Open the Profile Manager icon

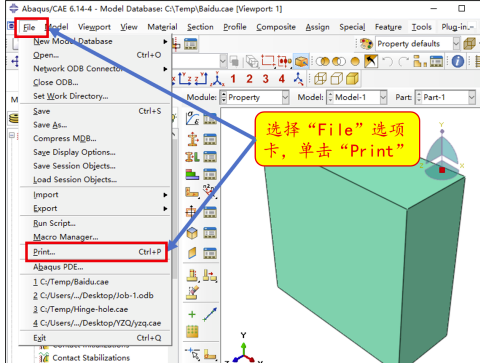point(210,212)
